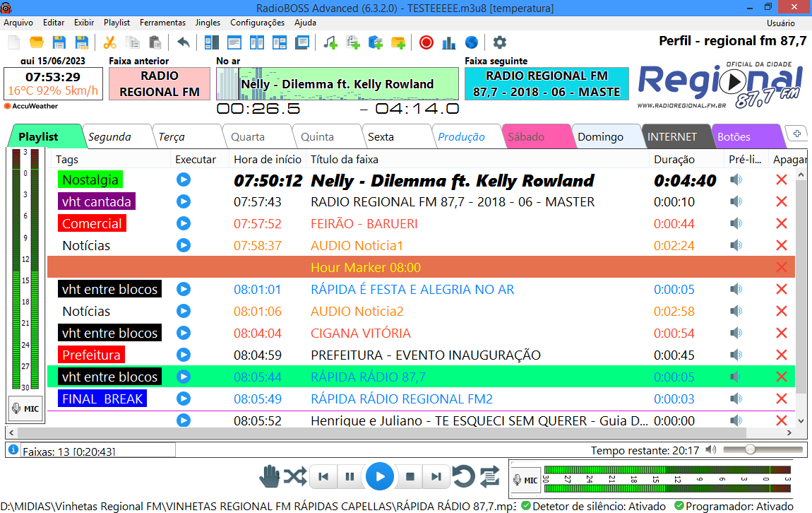Screen dimensions: 812x513
Task: Play the AUDIO Noticia2 row
Action: tap(184, 311)
